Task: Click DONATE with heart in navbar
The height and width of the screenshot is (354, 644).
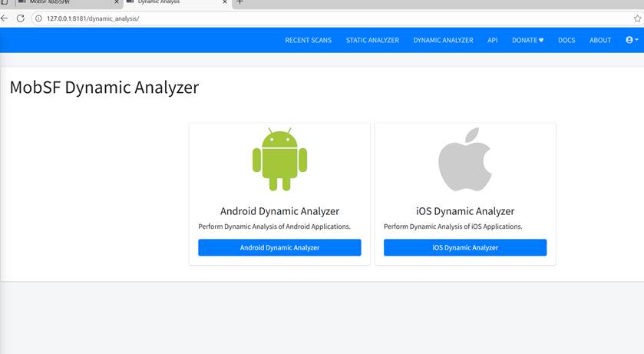Action: [527, 40]
